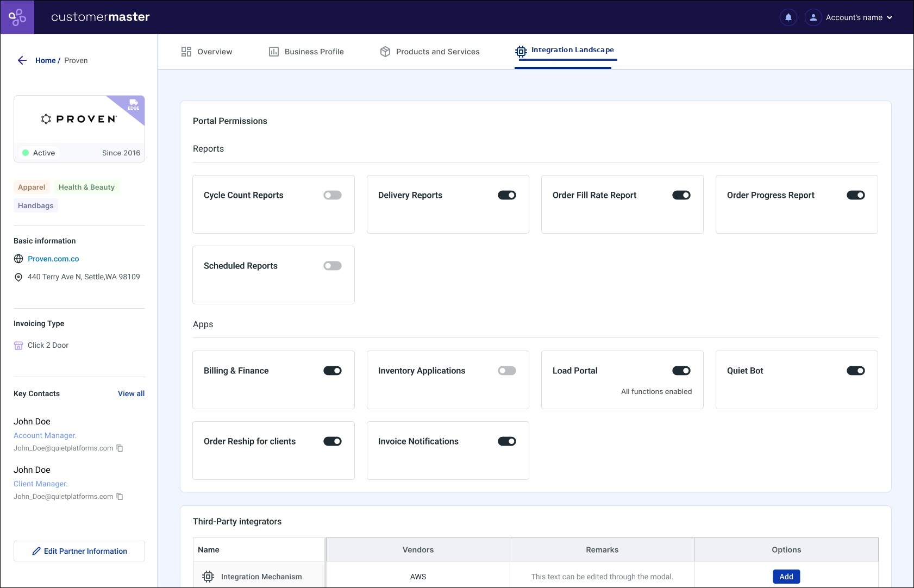Click the pencil icon in Edit Partner Information

coord(36,551)
